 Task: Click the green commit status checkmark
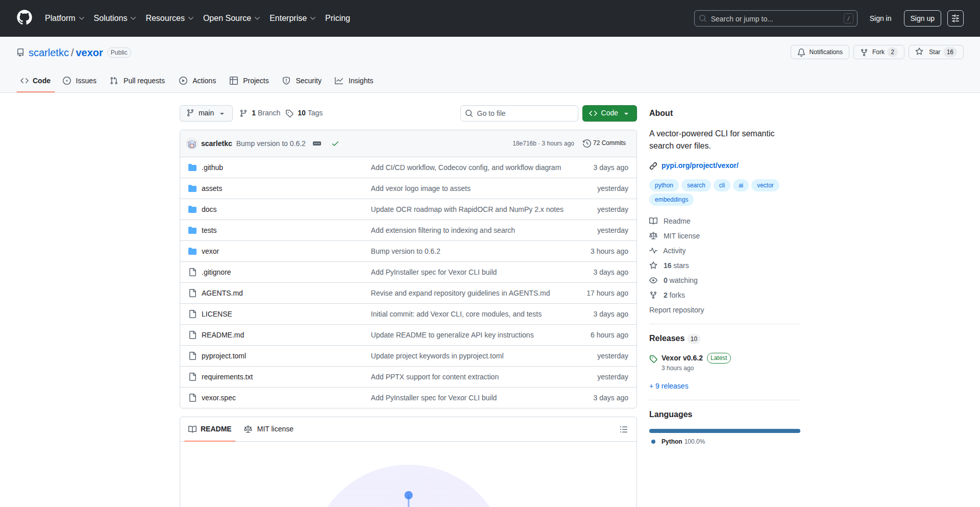click(335, 143)
